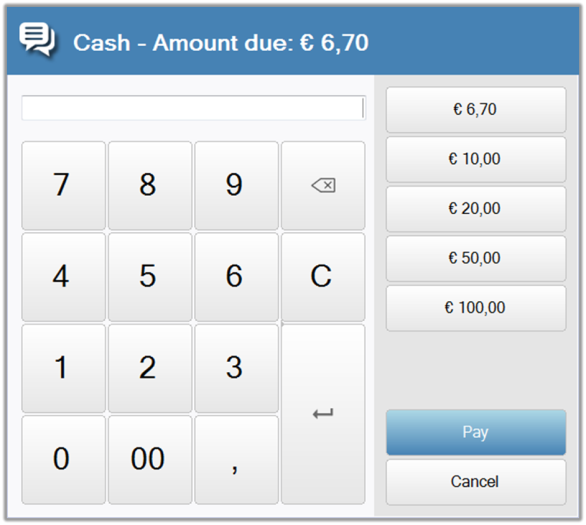
Task: Cancel the cash payment dialog
Action: point(476,482)
